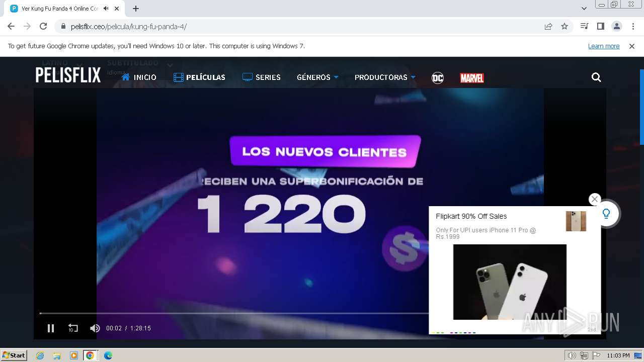Launch Microsoft Edge from taskbar

pyautogui.click(x=108, y=355)
